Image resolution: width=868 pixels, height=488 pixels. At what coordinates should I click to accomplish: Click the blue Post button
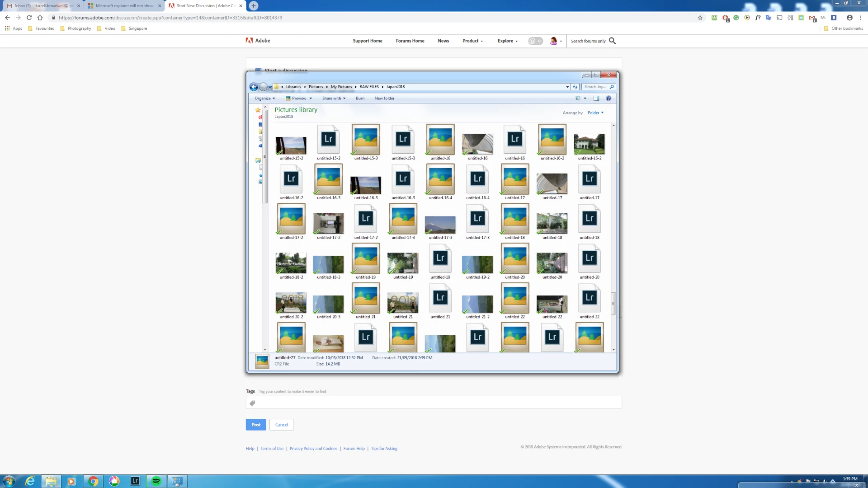(x=256, y=425)
